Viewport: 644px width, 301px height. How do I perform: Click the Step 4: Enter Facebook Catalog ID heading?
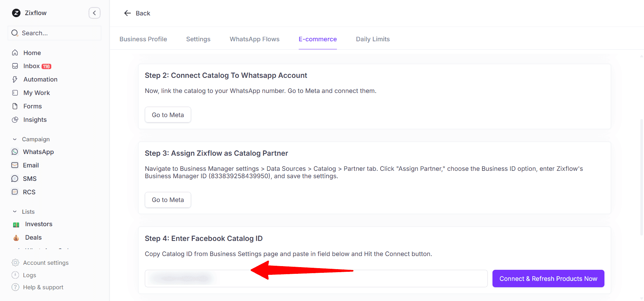(203, 238)
